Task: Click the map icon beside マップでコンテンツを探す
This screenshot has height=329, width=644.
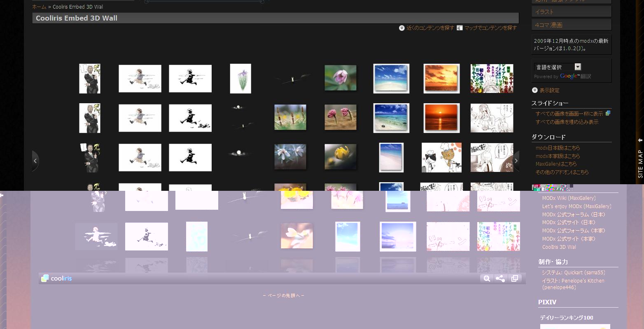Action: [x=460, y=28]
